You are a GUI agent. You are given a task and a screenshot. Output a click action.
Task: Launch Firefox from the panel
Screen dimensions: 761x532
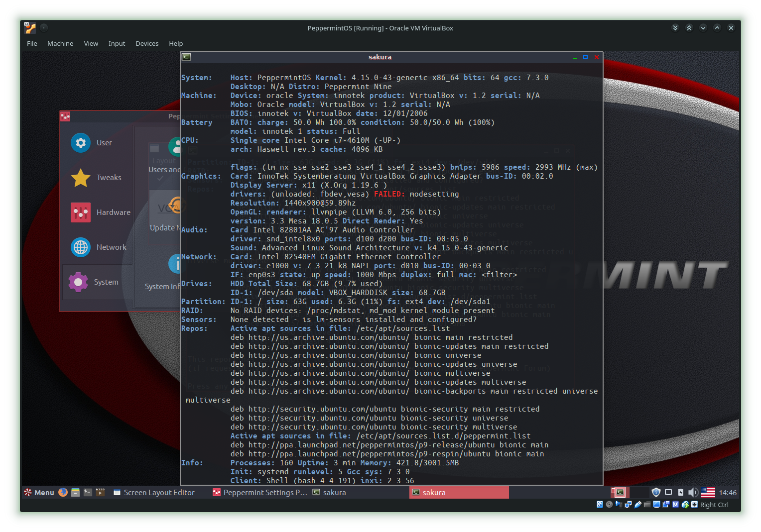(63, 492)
